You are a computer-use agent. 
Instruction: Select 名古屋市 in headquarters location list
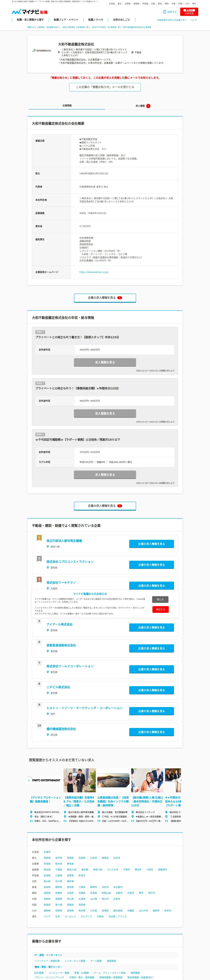[118, 887]
